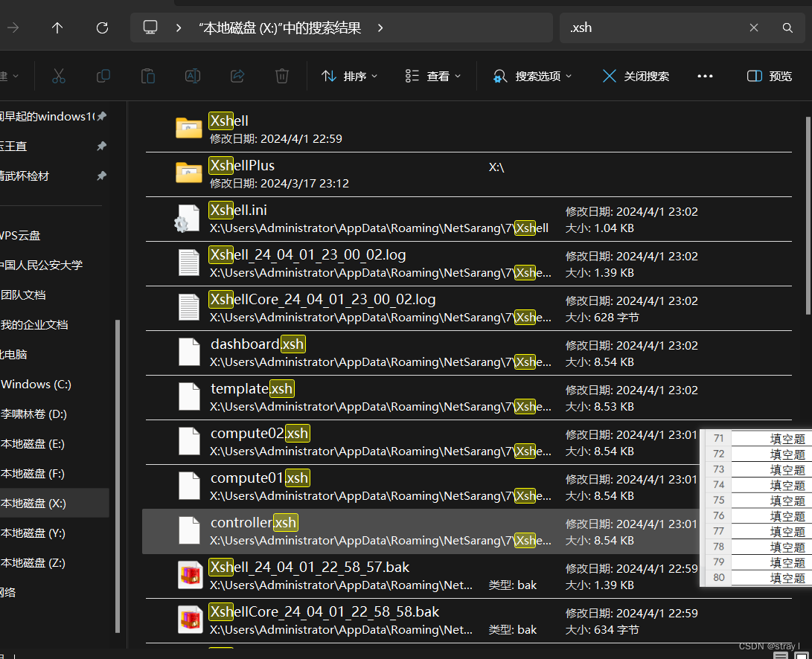Select the XshellPlus folder result

[469, 175]
